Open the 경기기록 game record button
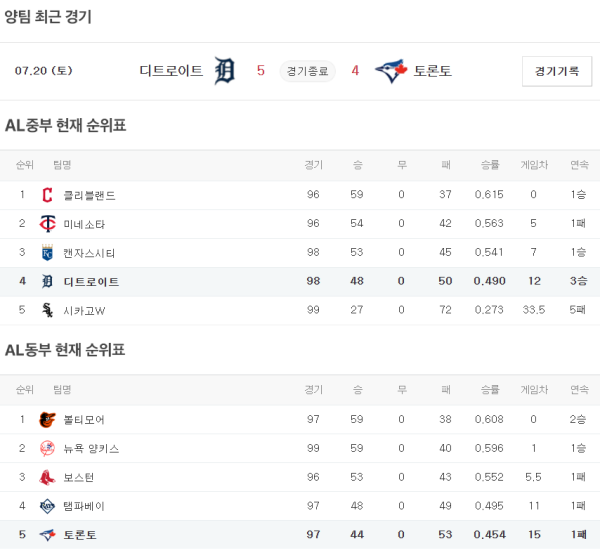This screenshot has height=553, width=600. tap(557, 71)
